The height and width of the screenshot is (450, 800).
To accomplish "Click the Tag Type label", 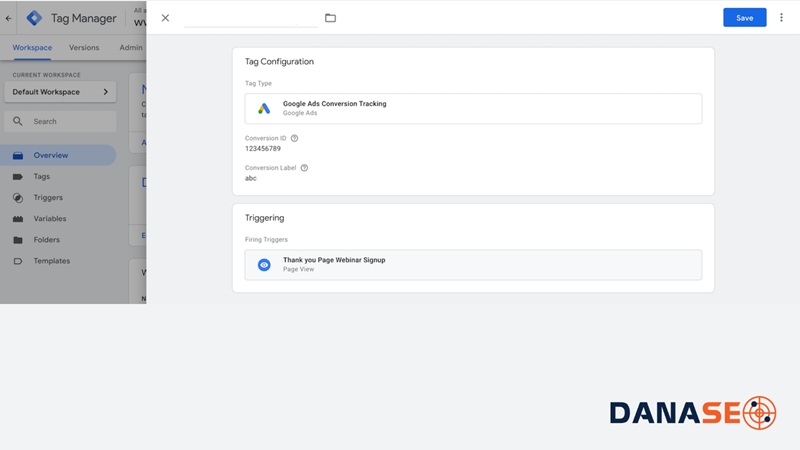I will pos(258,83).
